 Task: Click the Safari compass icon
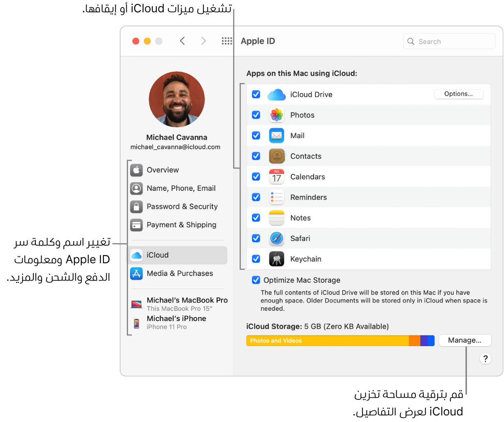pos(277,238)
